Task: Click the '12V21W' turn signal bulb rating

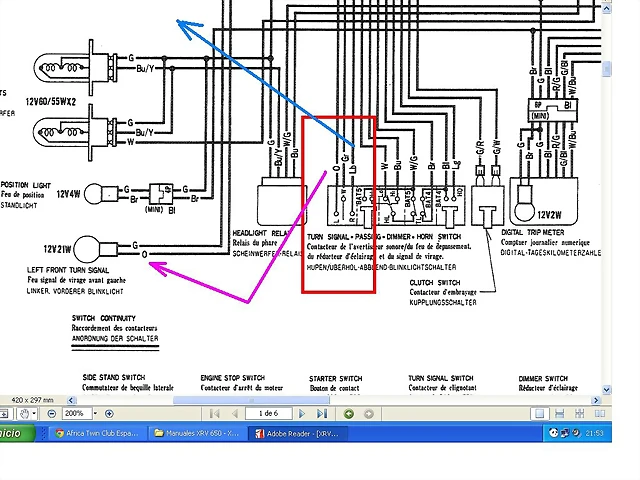Action: click(x=57, y=249)
